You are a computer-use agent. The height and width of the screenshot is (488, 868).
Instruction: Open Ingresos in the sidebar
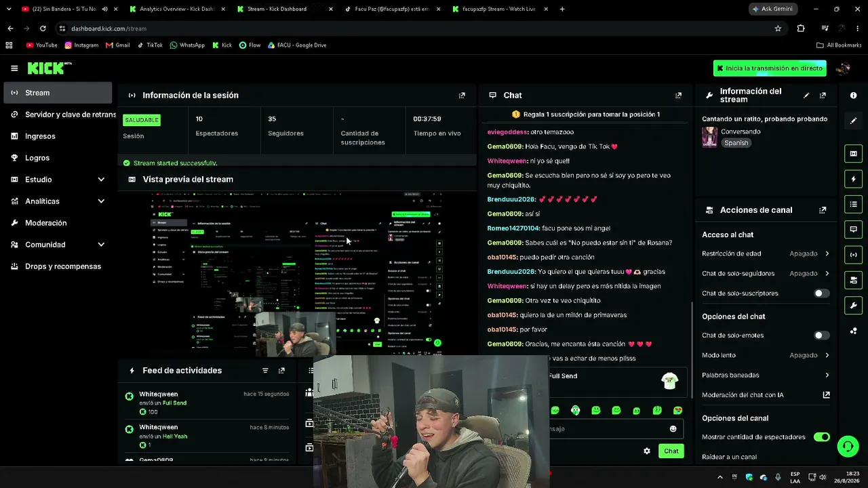(x=58, y=136)
